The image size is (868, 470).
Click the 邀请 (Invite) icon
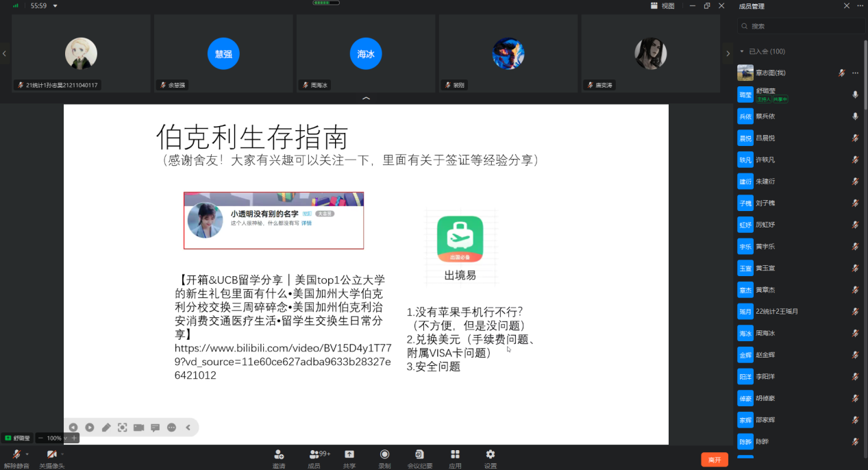279,455
